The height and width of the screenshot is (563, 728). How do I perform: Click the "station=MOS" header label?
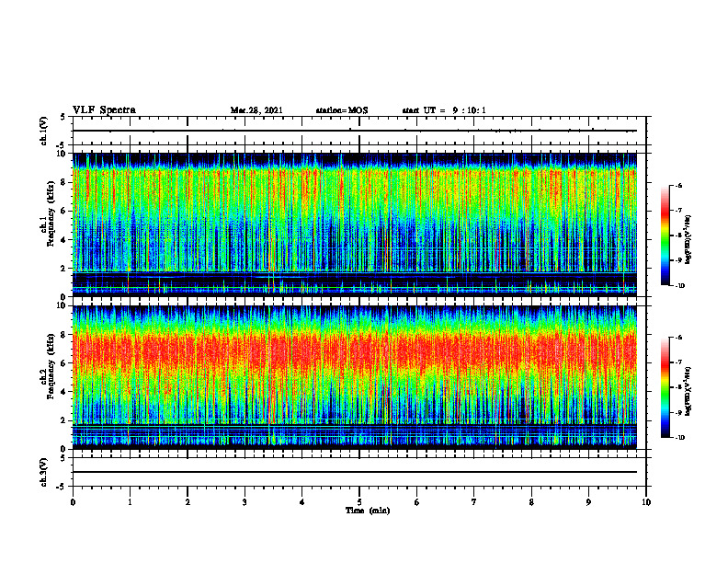click(x=342, y=110)
